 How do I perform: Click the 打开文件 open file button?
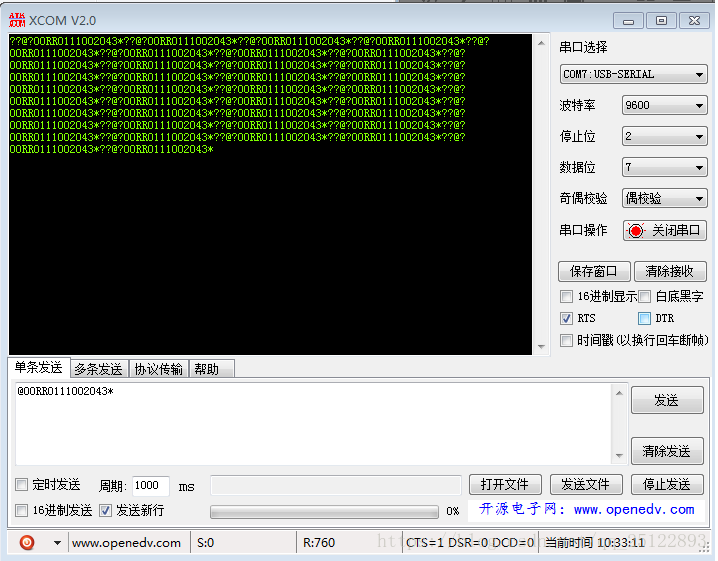pos(505,485)
